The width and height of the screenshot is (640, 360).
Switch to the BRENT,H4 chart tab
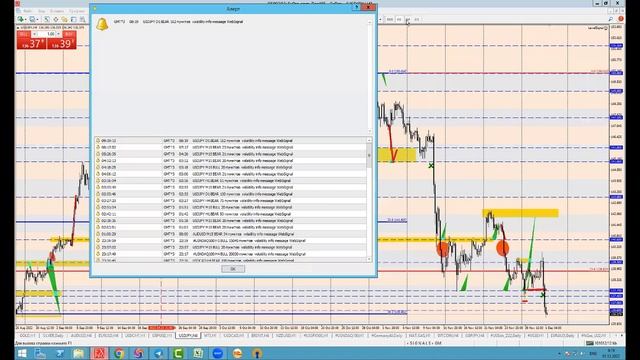click(x=260, y=336)
